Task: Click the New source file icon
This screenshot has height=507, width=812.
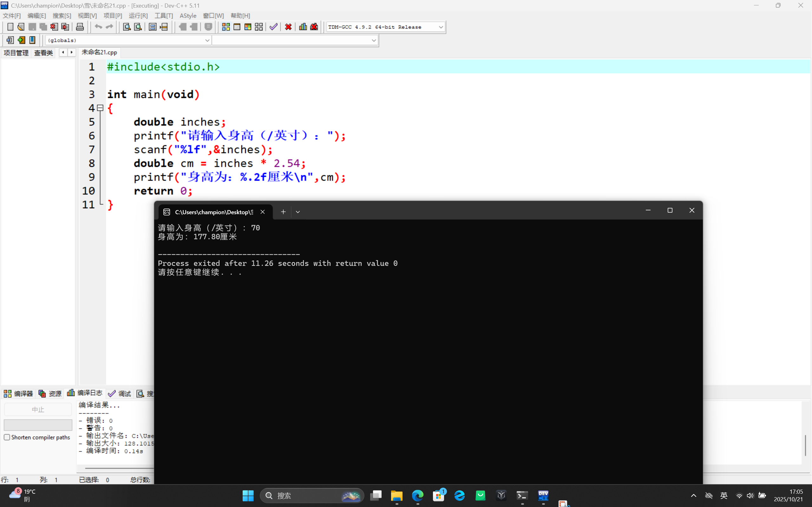Action: tap(10, 27)
